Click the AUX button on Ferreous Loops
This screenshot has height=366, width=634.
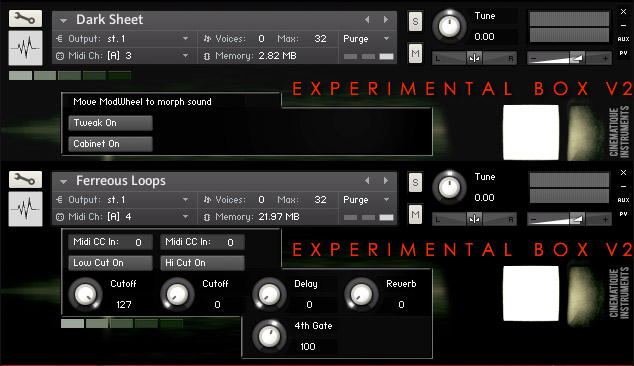623,200
